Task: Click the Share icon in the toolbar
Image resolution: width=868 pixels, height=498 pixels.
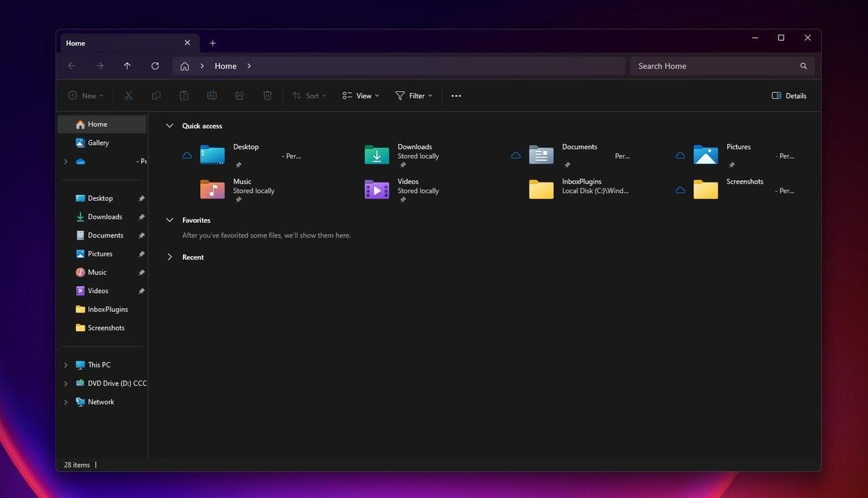Action: tap(240, 95)
